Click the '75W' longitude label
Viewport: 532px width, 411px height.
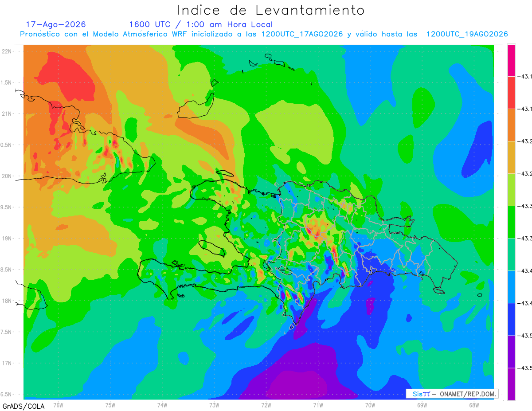coord(110,404)
